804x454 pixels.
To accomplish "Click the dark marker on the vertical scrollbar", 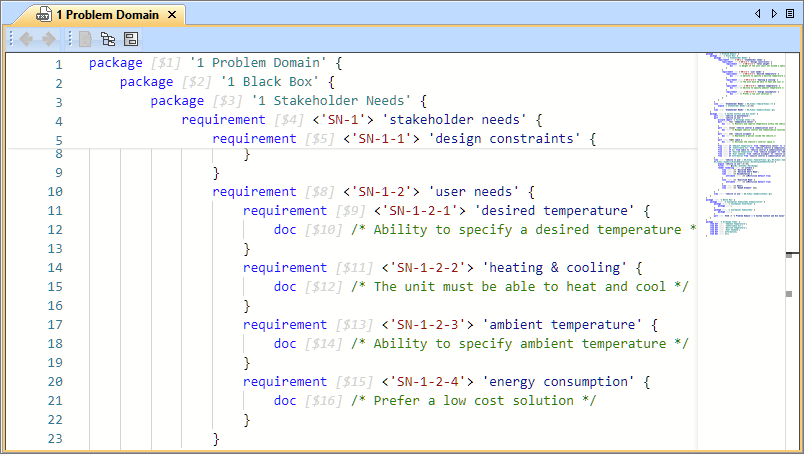I will pos(790,255).
